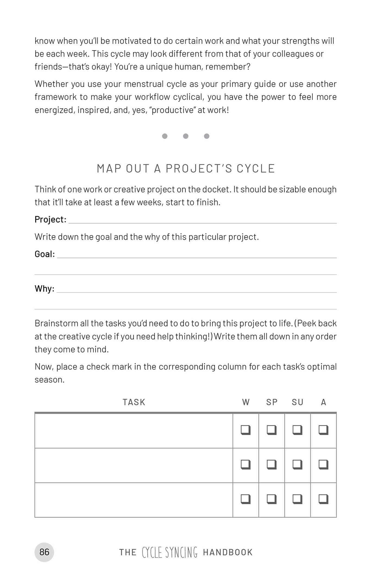
Task: Click the Cycle Syncing Handbook footer title
Action: click(x=186, y=552)
